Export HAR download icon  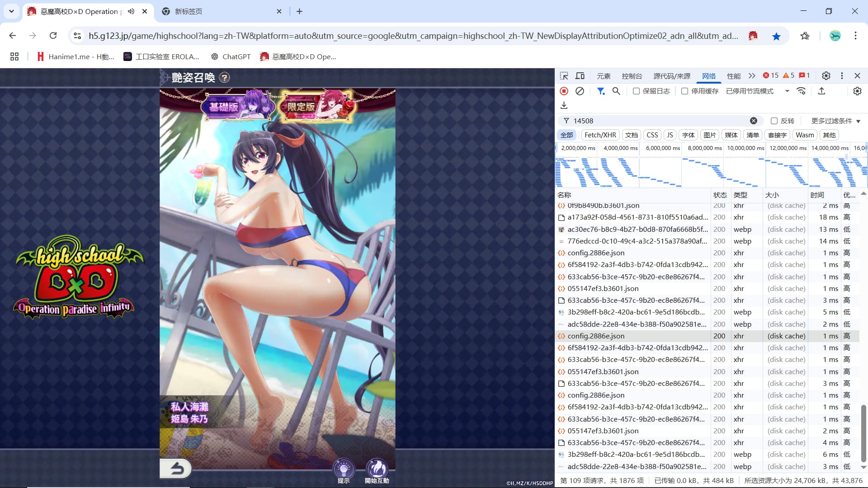click(564, 105)
